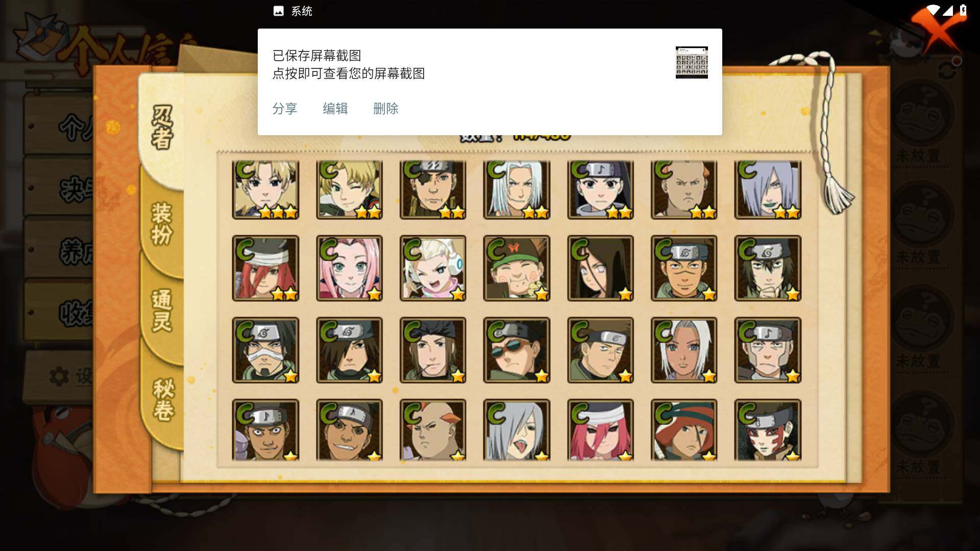Viewport: 980px width, 551px height.
Task: Select the pink-haired Sakura ninja portrait
Action: pyautogui.click(x=349, y=268)
